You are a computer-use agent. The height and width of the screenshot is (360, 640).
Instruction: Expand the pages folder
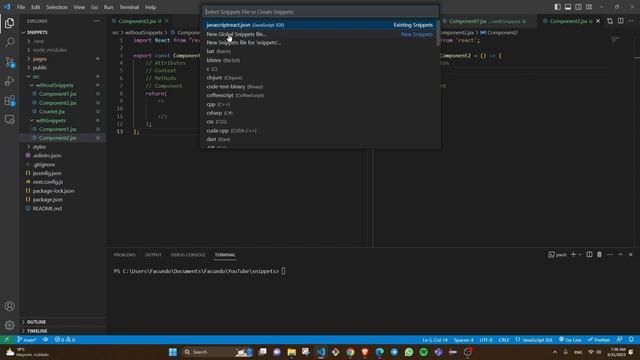[x=62, y=59]
